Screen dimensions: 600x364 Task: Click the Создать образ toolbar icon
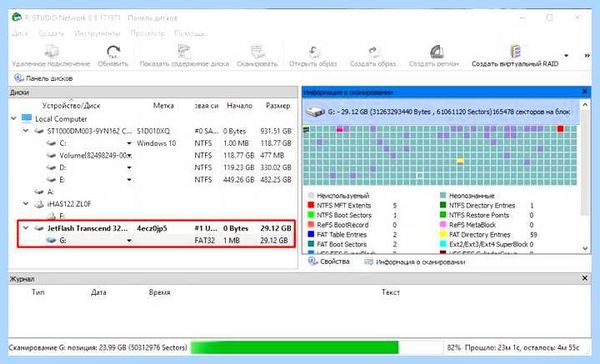pyautogui.click(x=373, y=51)
